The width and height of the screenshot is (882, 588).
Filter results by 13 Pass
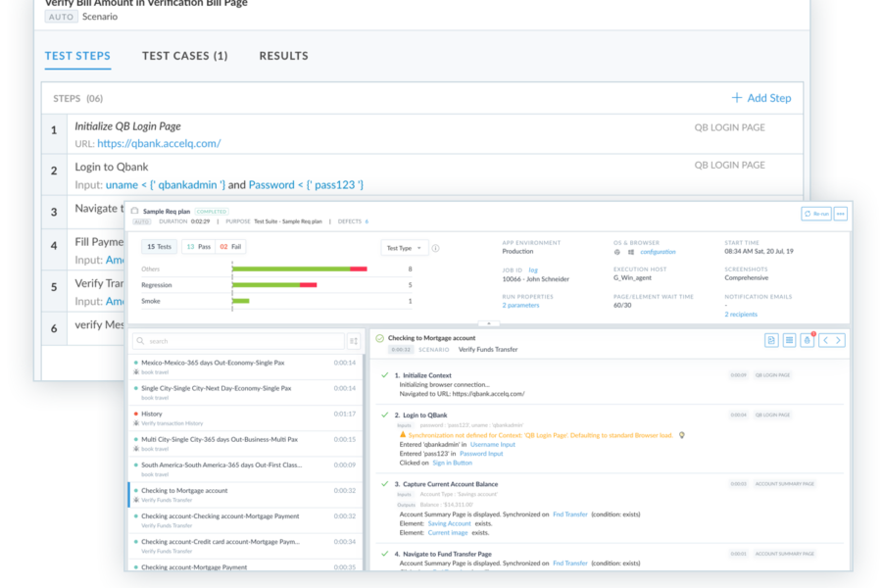197,248
